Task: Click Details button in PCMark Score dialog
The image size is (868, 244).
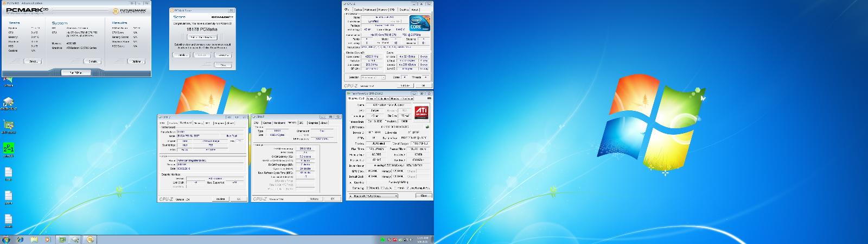Action: pos(181,55)
